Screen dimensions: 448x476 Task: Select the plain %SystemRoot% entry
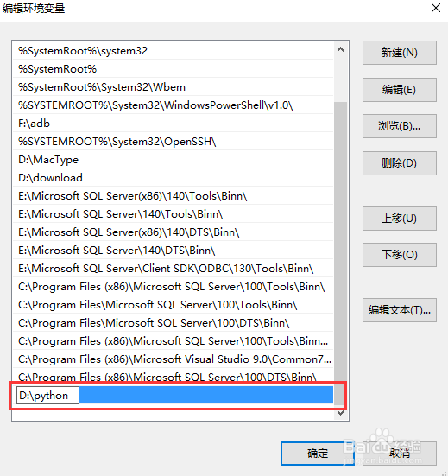(x=173, y=69)
